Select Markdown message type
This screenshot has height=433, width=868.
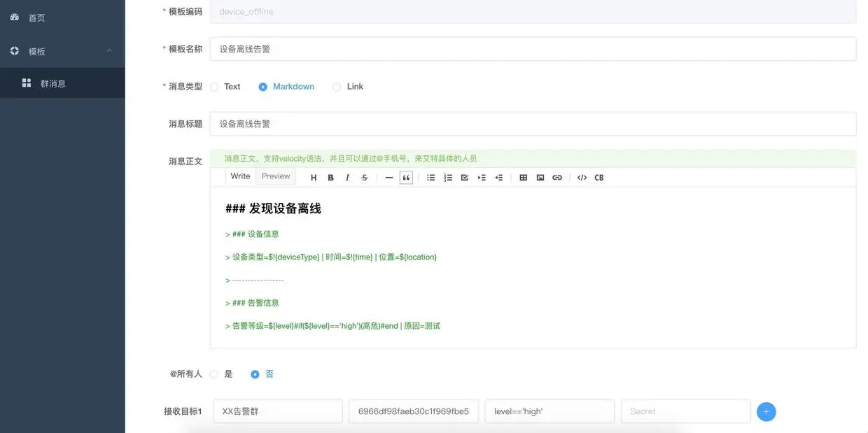tap(286, 87)
